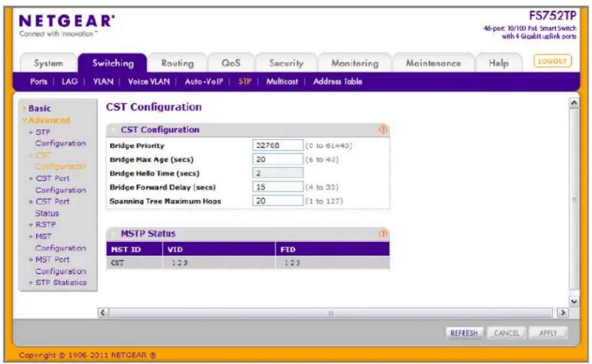Click the Bridge Forward Delay input field
Screen dimensions: 592x364
(x=278, y=187)
